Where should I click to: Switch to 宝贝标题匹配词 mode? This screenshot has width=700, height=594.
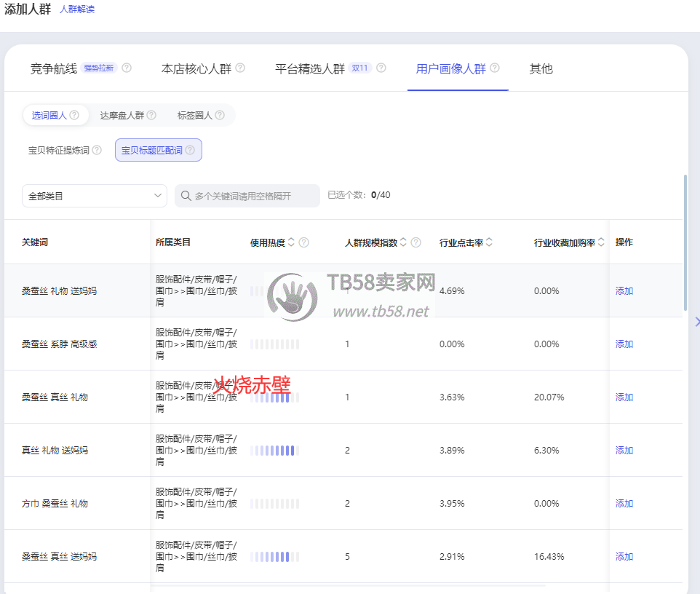click(x=158, y=151)
